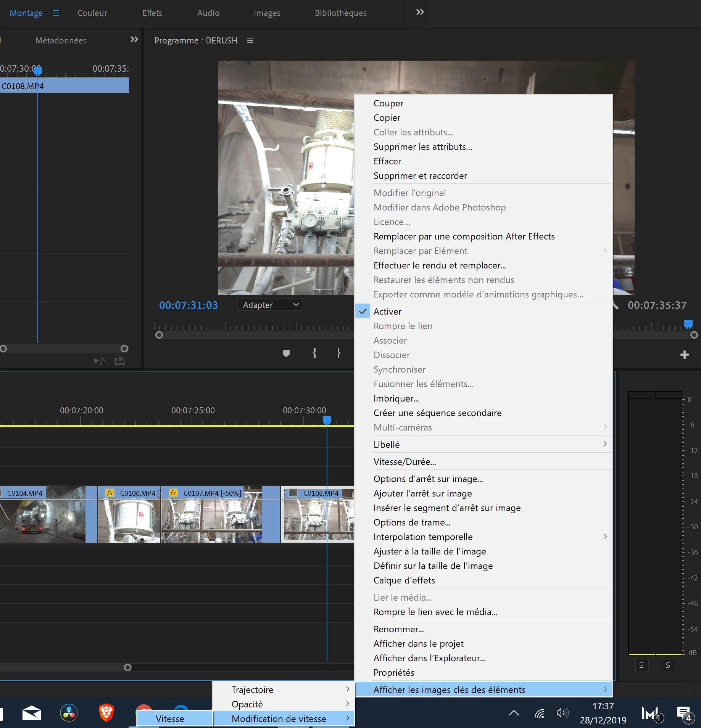701x728 pixels.
Task: Choose Ajouter l'arrêt sur image
Action: 483,493
